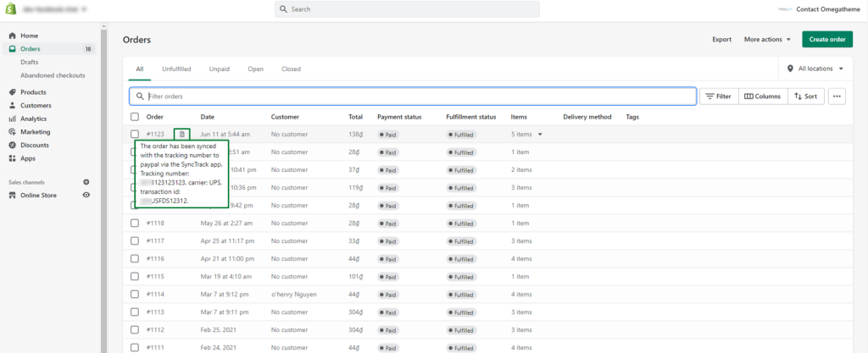The width and height of the screenshot is (868, 353).
Task: Tick the select-all orders checkbox
Action: click(135, 117)
